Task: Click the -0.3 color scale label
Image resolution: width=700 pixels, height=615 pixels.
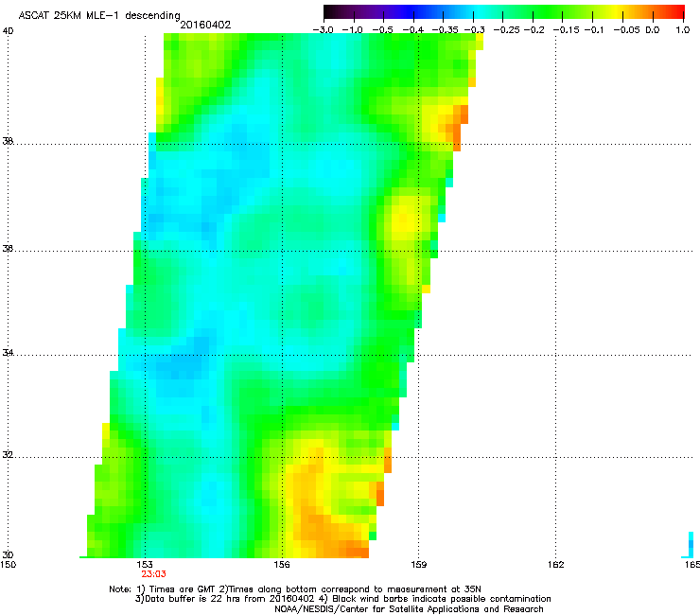Action: [x=474, y=30]
